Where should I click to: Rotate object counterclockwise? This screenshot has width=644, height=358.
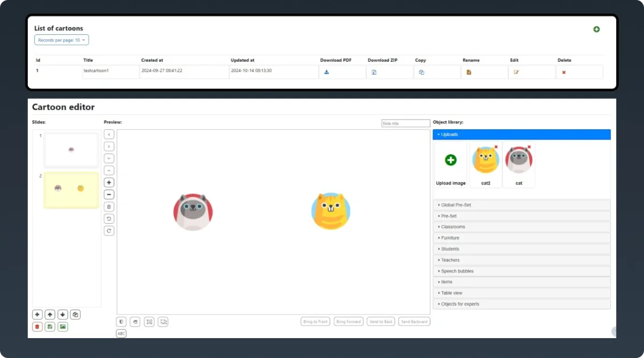click(x=109, y=218)
